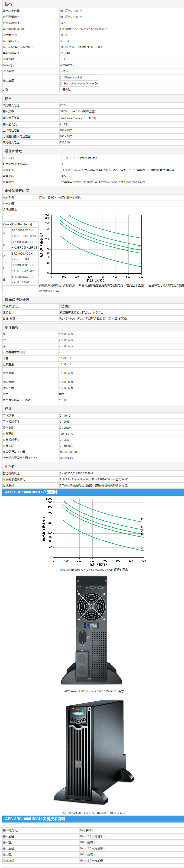The height and width of the screenshot is (868, 184).
Task: Click the 物理指标 section heading
Action: point(12,327)
